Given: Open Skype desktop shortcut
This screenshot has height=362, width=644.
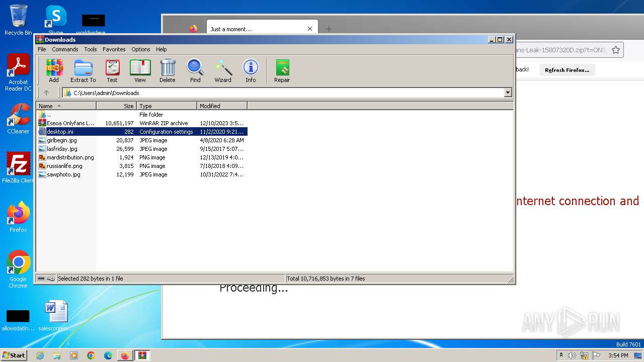Looking at the screenshot, I should click(56, 20).
